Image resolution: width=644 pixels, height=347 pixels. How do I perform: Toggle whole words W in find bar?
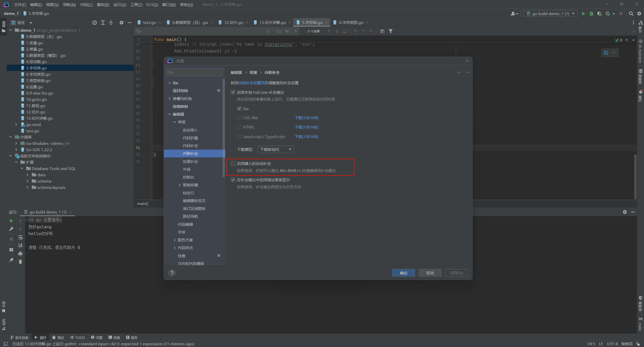(x=287, y=31)
